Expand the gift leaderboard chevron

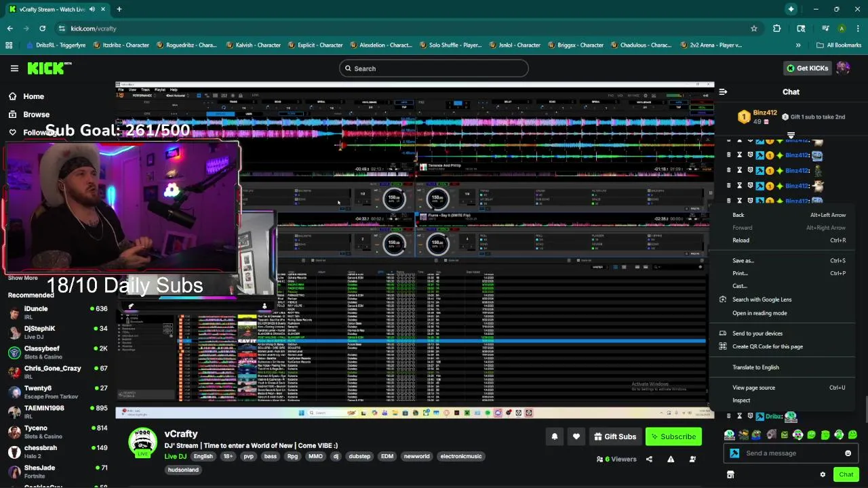[791, 136]
